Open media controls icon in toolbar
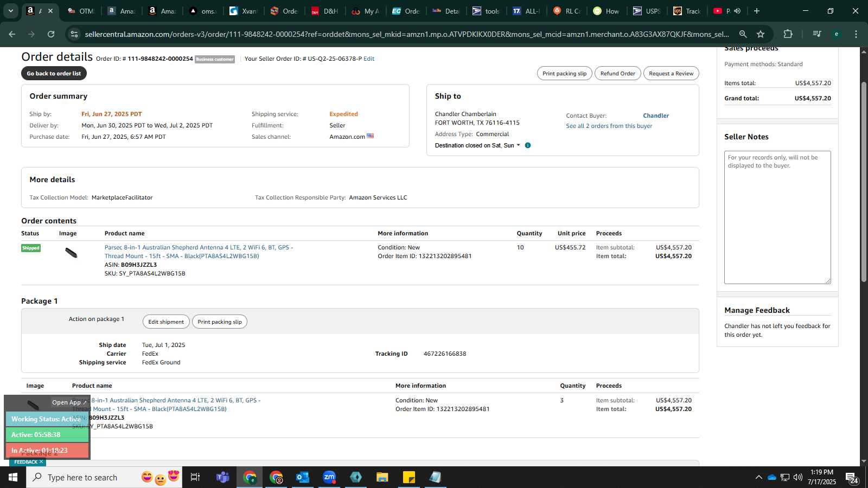The image size is (868, 488). (817, 34)
